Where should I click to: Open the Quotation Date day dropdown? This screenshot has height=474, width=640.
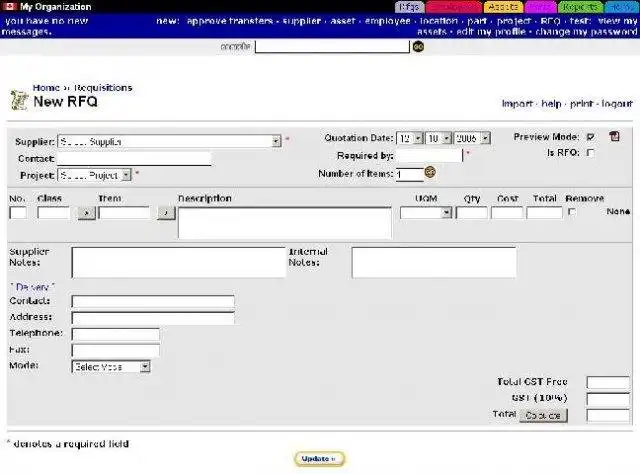coord(410,138)
